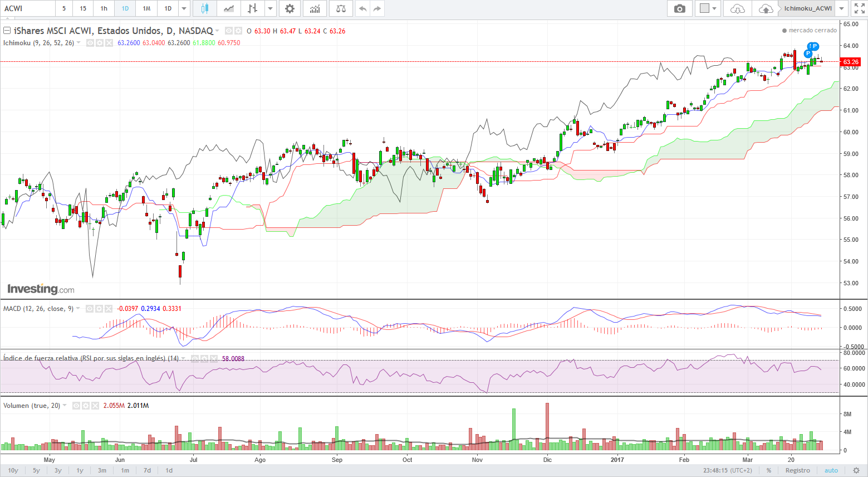Toggle percentage scale mode

click(769, 470)
